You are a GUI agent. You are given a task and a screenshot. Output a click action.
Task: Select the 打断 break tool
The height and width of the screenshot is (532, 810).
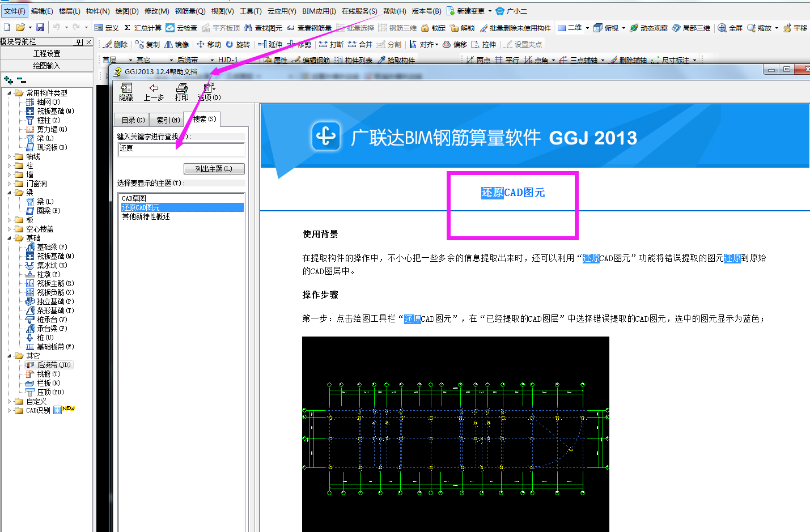[x=331, y=44]
